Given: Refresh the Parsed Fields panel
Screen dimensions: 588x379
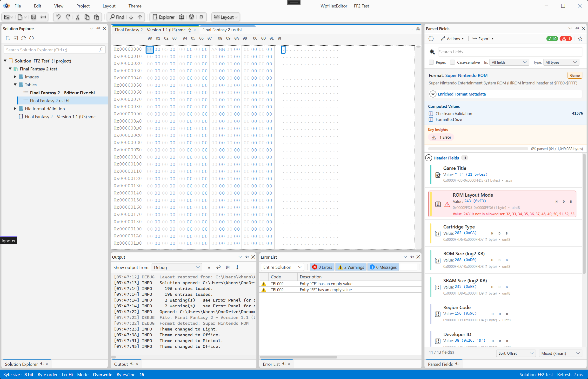Looking at the screenshot, I should tap(431, 39).
